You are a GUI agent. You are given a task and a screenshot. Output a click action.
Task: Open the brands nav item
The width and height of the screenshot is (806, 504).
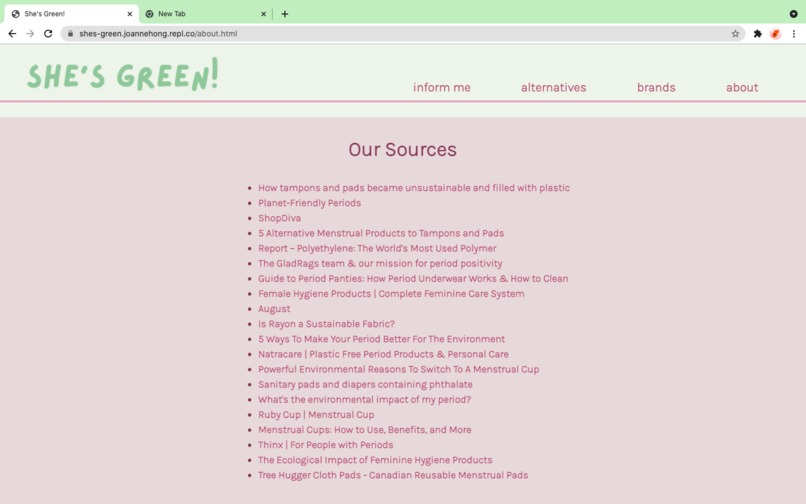656,87
